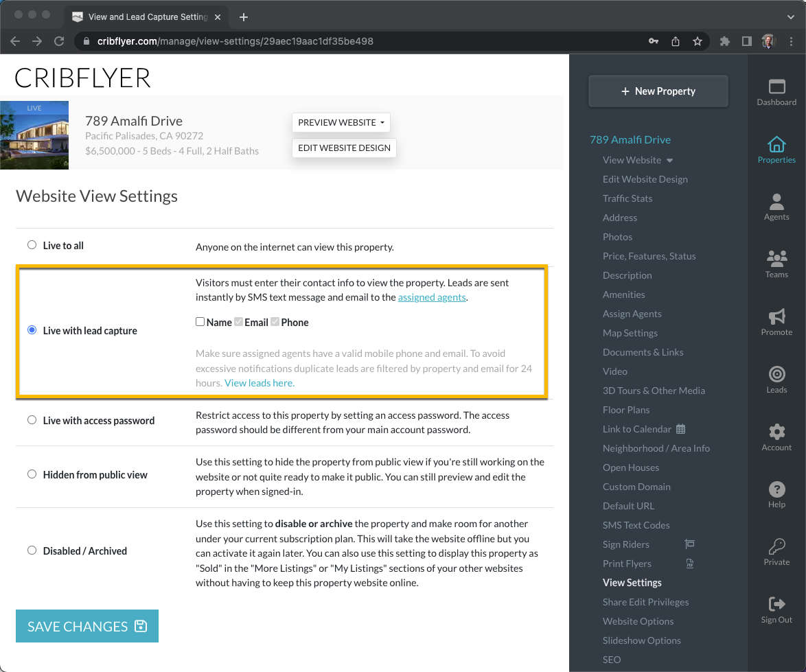This screenshot has width=806, height=672.
Task: Click the SAVE CHANGES button
Action: tap(87, 626)
